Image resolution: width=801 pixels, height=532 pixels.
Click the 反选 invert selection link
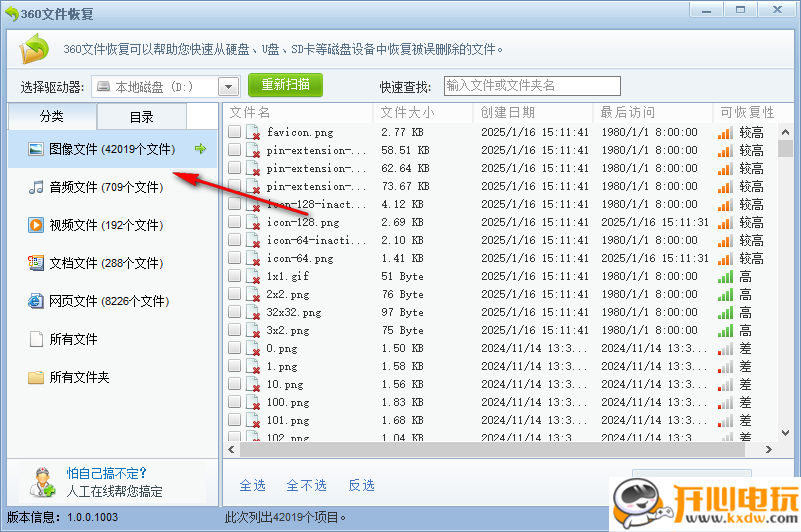point(361,485)
